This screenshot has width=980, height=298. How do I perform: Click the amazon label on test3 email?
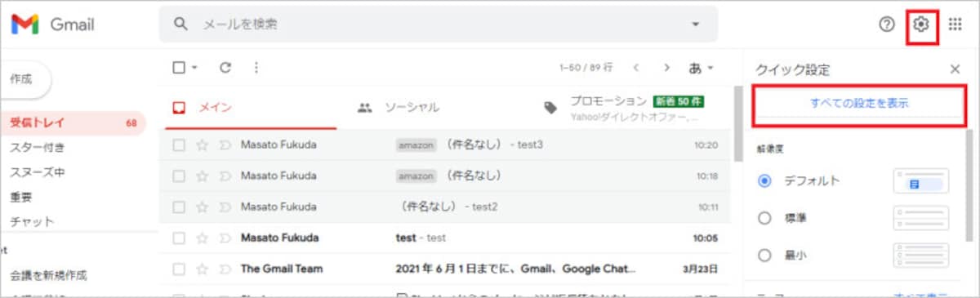(x=416, y=145)
